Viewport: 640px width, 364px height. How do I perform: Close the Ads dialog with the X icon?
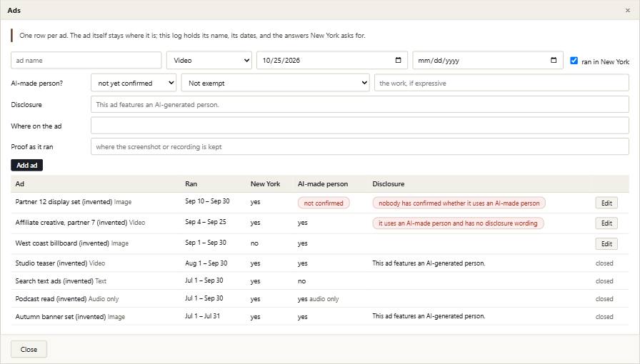pyautogui.click(x=628, y=11)
